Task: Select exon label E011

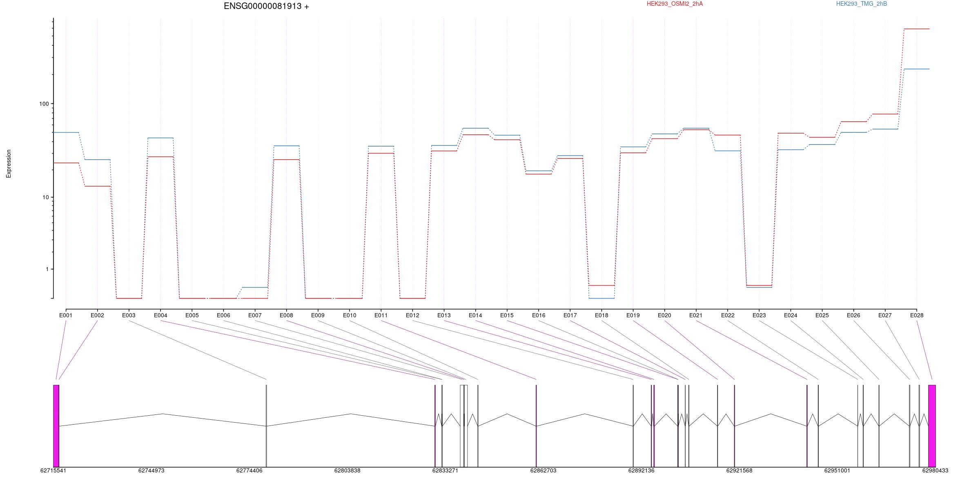Action: point(381,315)
